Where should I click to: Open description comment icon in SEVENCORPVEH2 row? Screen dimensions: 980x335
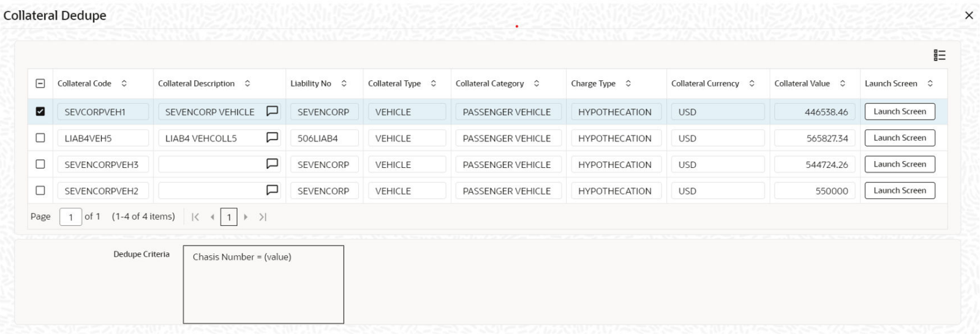tap(273, 190)
